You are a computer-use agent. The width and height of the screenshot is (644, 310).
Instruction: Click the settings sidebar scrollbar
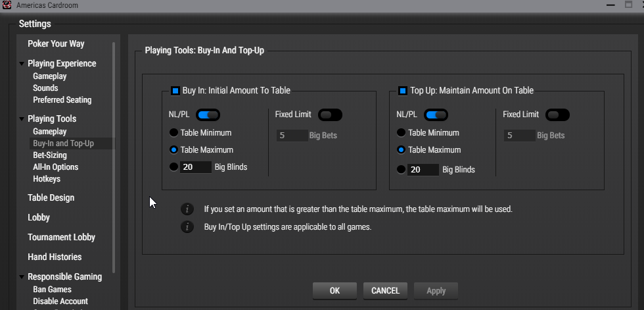[x=114, y=157]
